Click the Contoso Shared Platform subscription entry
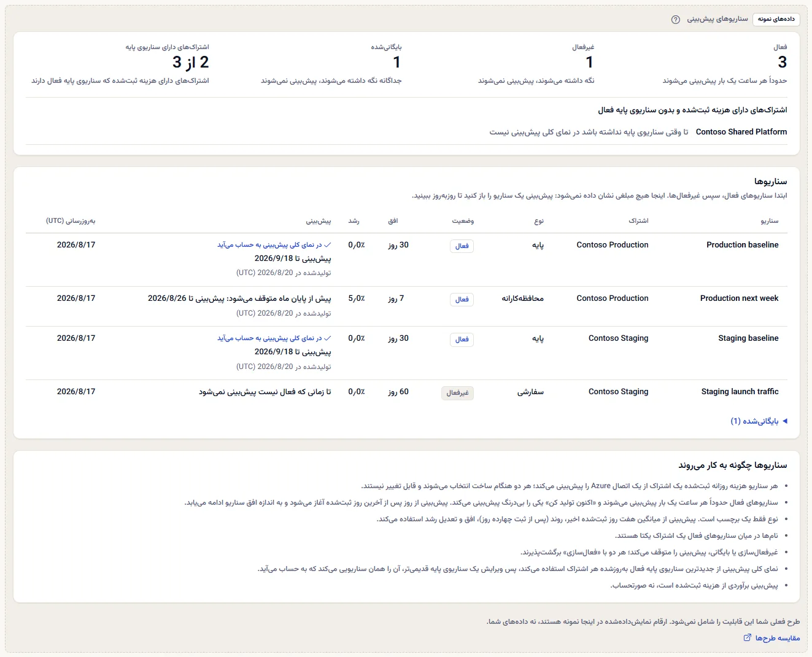The height and width of the screenshot is (657, 812). point(741,132)
